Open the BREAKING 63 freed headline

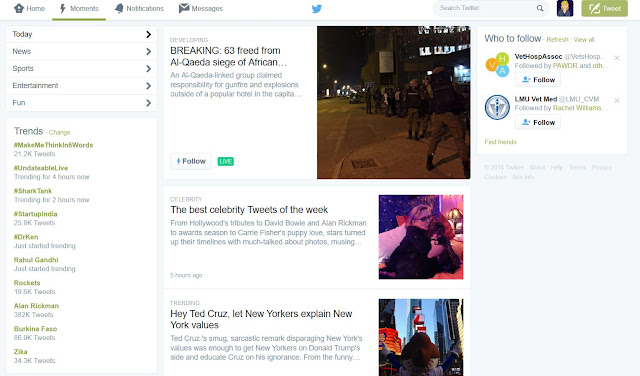coord(229,56)
